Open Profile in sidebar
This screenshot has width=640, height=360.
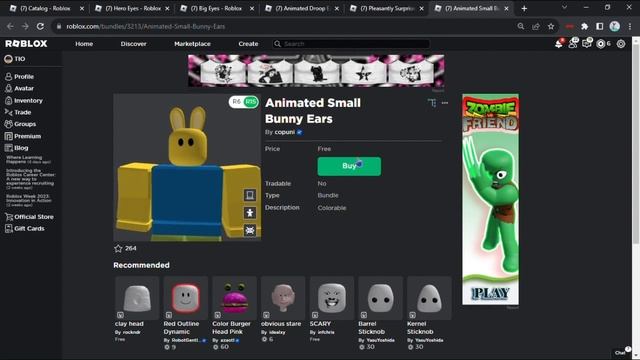pyautogui.click(x=20, y=76)
